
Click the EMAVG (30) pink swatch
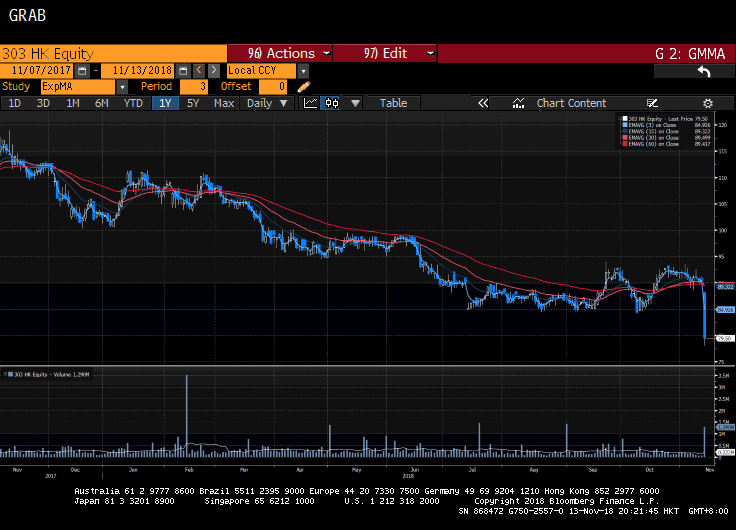click(625, 138)
